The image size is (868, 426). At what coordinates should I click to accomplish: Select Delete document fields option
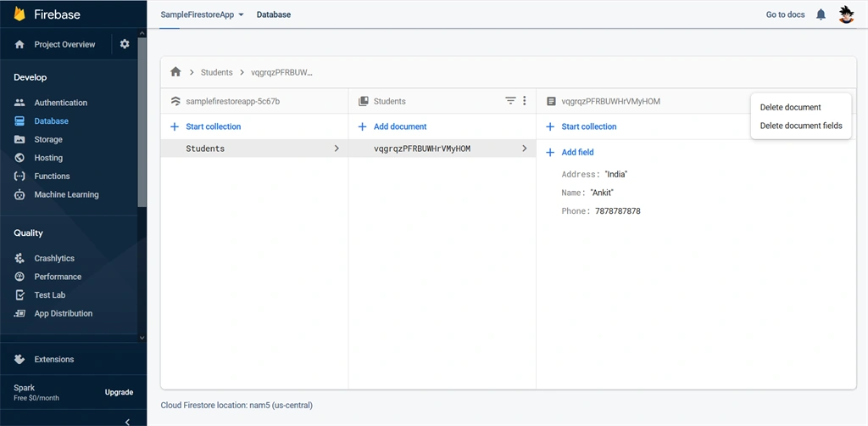[x=801, y=126]
